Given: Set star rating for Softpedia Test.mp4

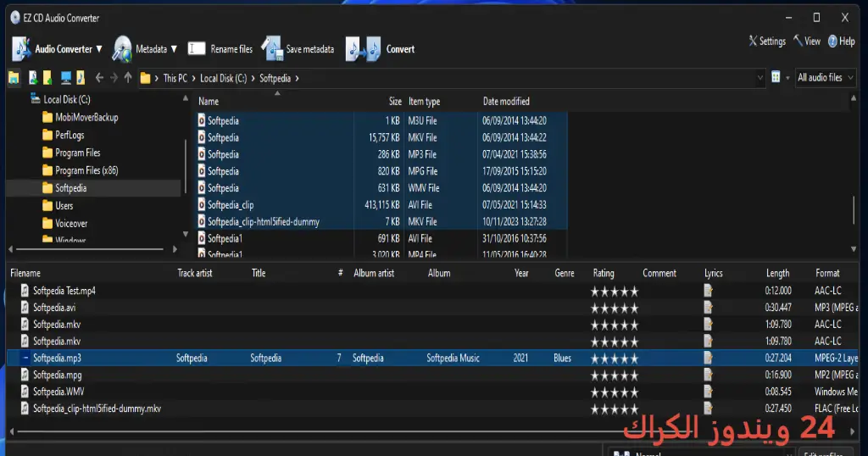Looking at the screenshot, I should [615, 291].
